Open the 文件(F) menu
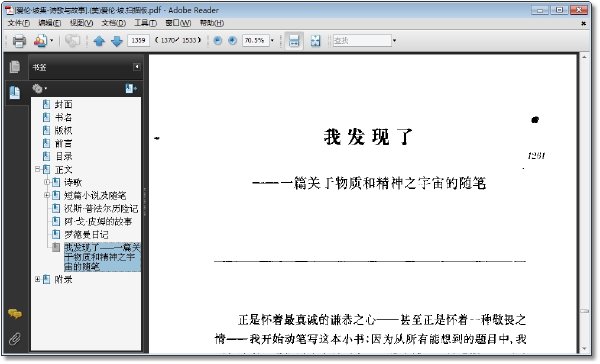This screenshot has width=600, height=364. point(19,23)
